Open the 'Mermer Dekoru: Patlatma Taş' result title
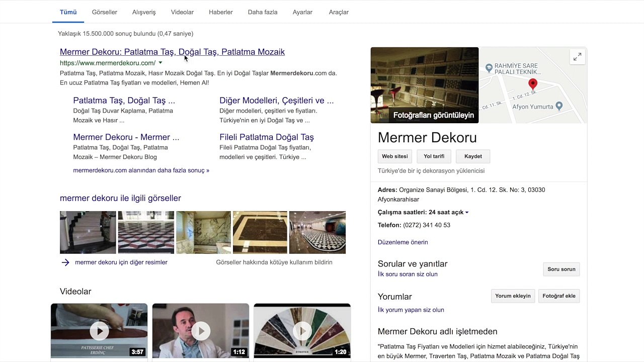The image size is (644, 362). pyautogui.click(x=172, y=52)
